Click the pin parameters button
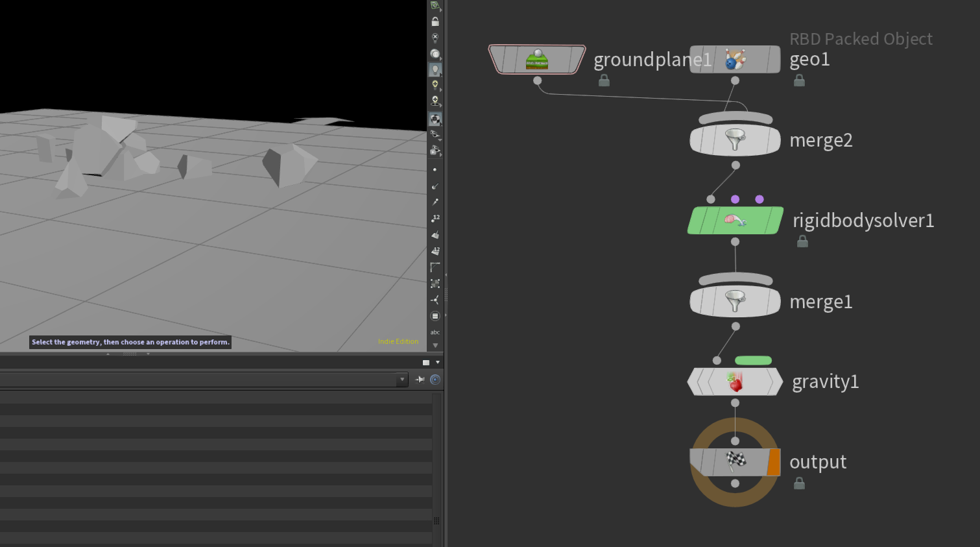The height and width of the screenshot is (547, 980). point(419,380)
